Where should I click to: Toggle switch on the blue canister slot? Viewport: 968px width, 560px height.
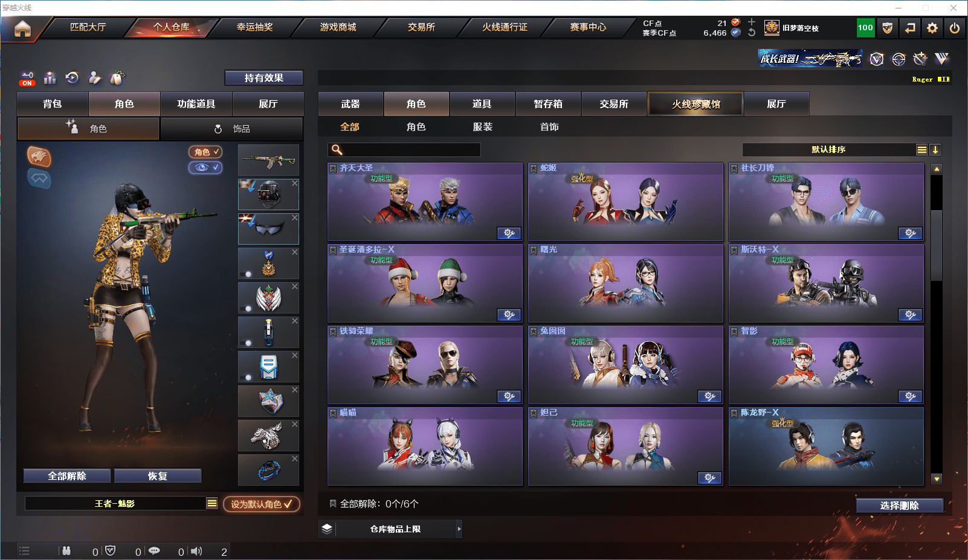click(246, 343)
